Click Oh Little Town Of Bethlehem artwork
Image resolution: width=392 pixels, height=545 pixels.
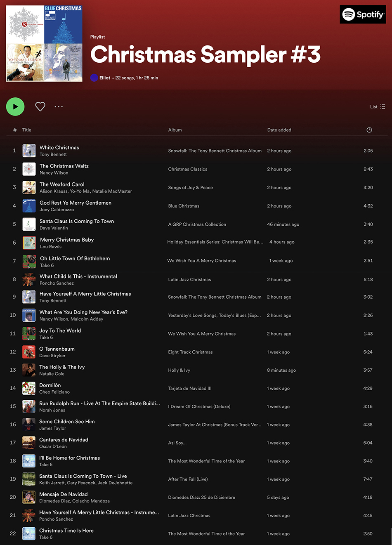click(29, 262)
